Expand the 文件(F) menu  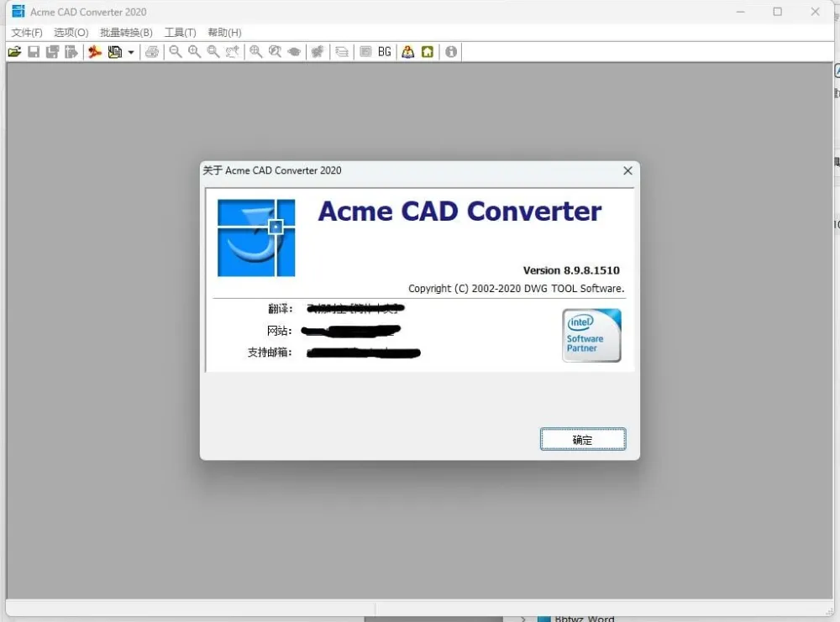26,32
